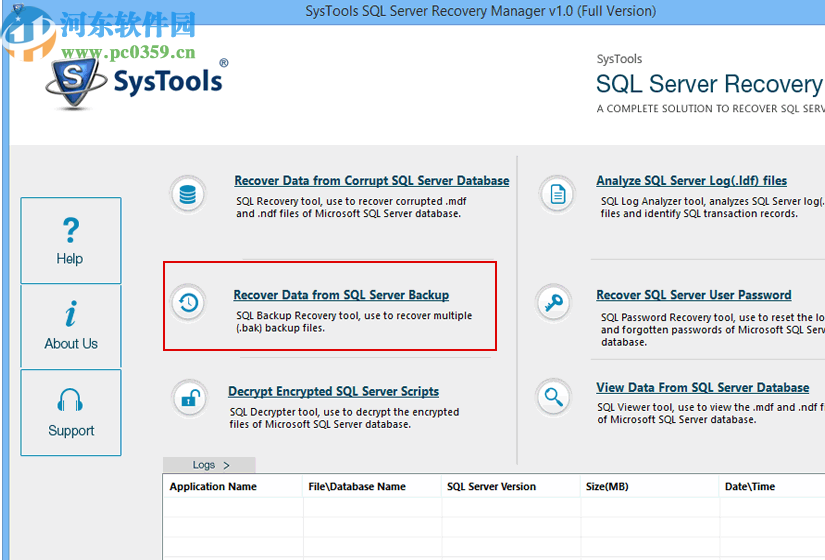Click the 'SQL Viewer tool' description text
The width and height of the screenshot is (825, 560).
(x=711, y=413)
